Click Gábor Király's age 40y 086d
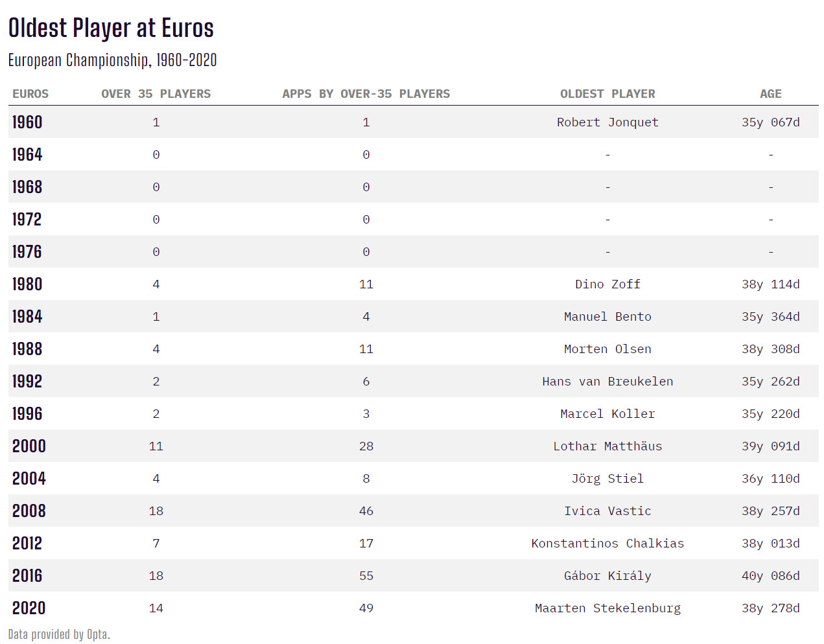824x644 pixels. pos(770,576)
